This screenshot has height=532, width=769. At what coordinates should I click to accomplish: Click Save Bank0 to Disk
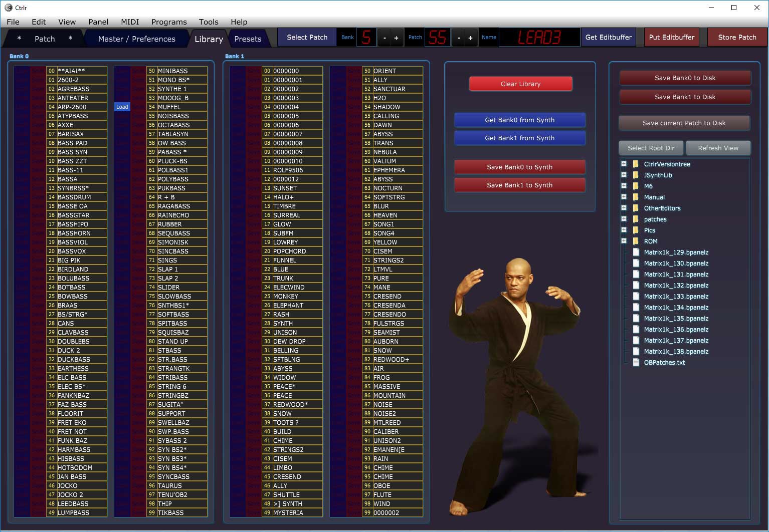coord(685,78)
